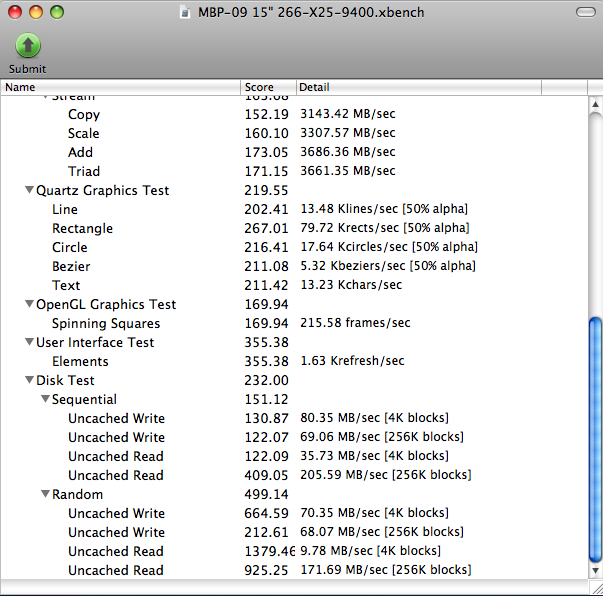
Task: Click the 232.00 Disk Test score
Action: pyautogui.click(x=266, y=380)
